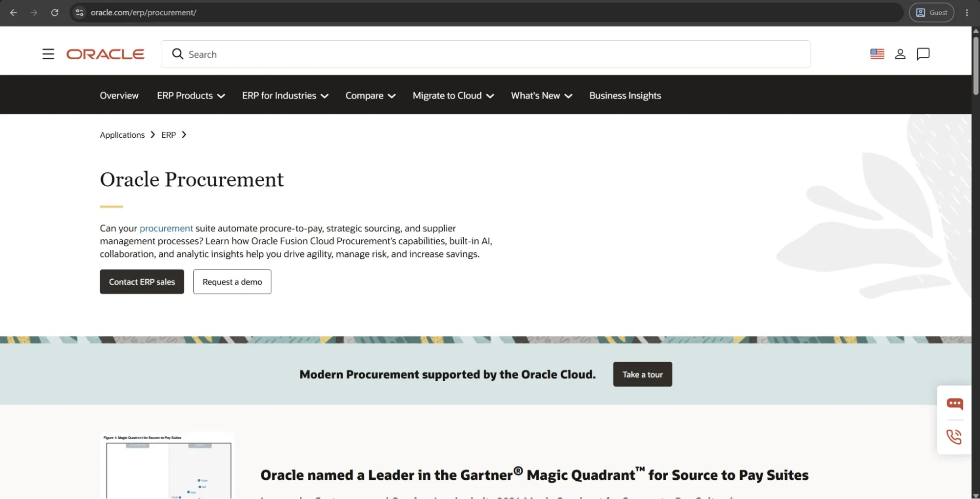
Task: Click the call phone widget icon
Action: tap(955, 437)
